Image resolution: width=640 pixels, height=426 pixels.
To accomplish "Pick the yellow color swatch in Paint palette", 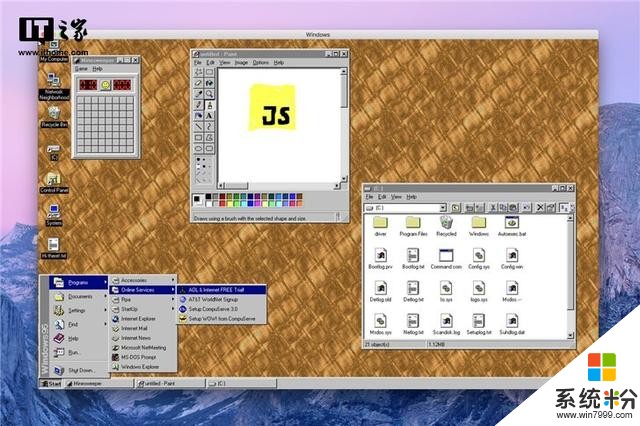I will pos(229,203).
